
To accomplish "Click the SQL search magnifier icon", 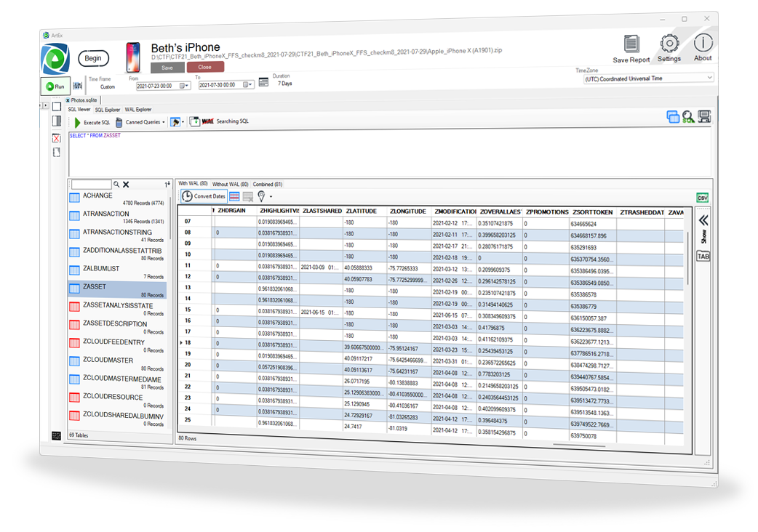I will 688,117.
